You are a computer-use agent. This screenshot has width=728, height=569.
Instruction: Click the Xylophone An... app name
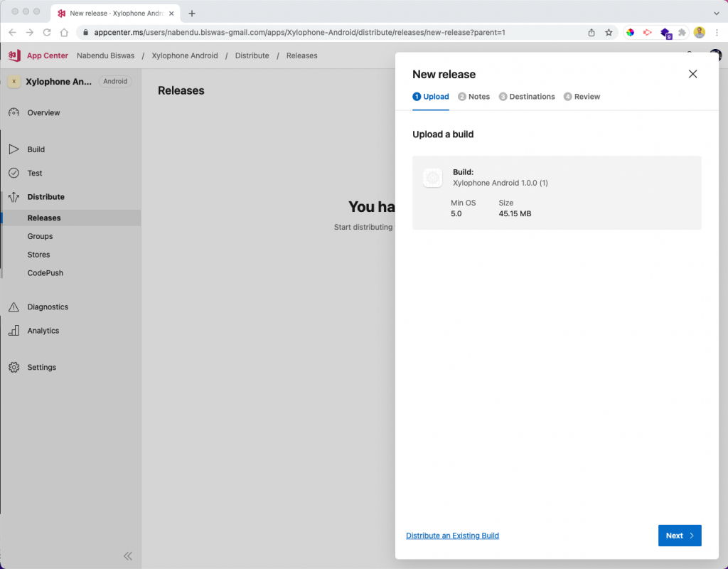click(58, 81)
